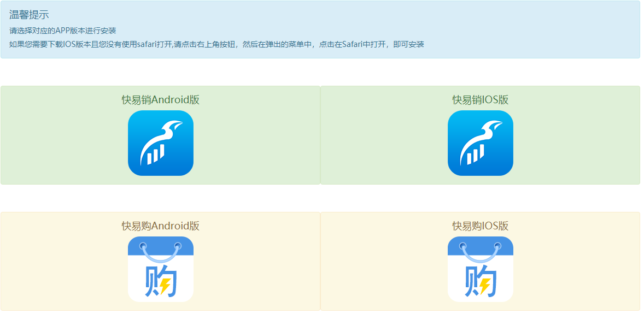Open the 快易购IOS版 title link
This screenshot has height=314, width=644.
[x=480, y=226]
